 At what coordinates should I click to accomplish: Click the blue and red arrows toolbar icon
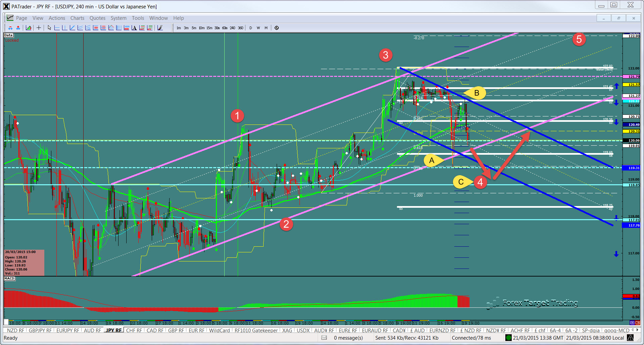tap(18, 28)
